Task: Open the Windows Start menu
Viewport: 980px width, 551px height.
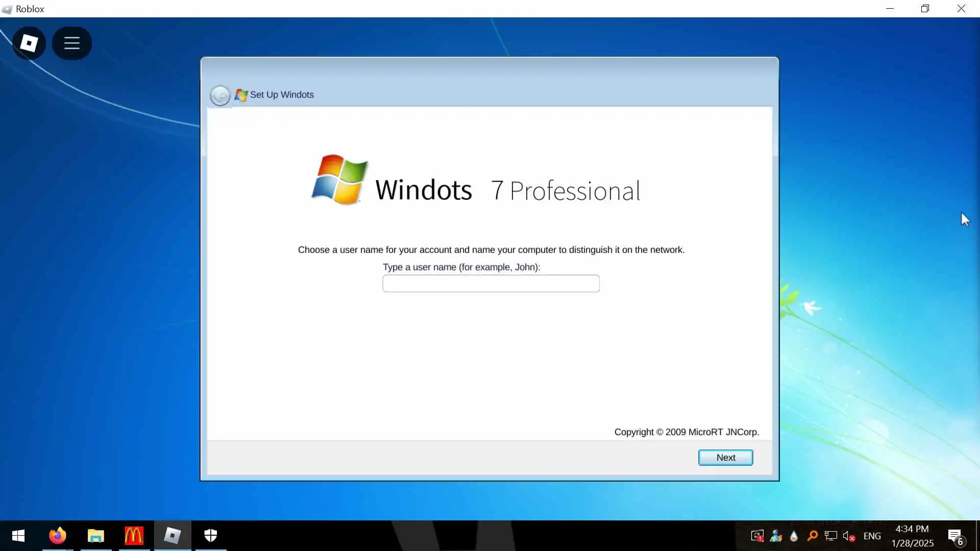Action: tap(18, 536)
